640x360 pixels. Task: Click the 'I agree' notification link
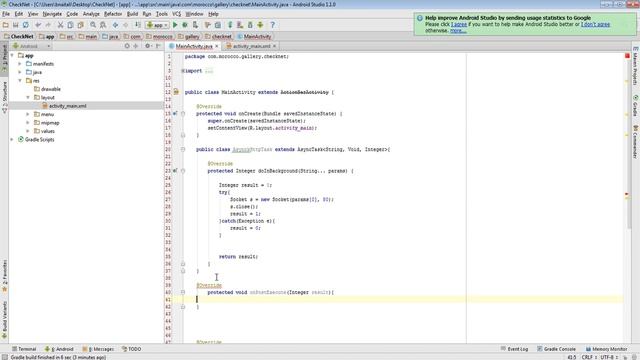[x=459, y=24]
